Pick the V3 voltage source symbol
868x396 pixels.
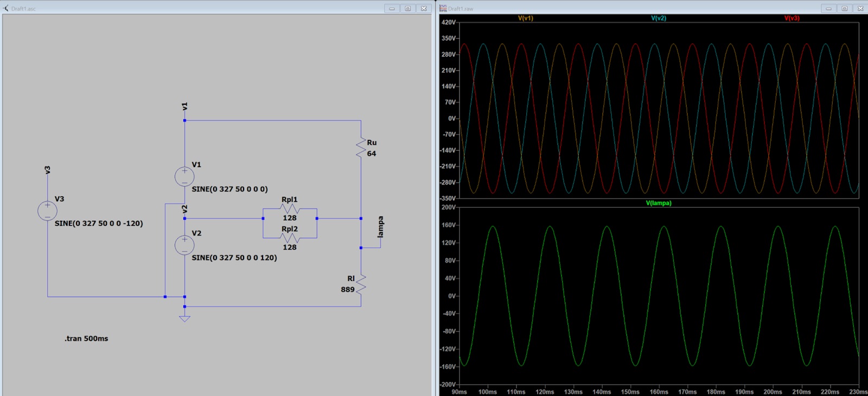tap(47, 210)
